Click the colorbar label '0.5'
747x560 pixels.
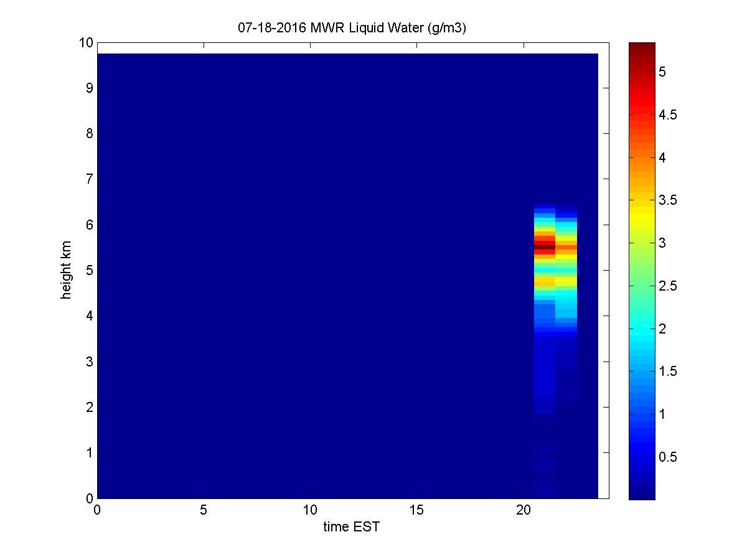point(667,457)
